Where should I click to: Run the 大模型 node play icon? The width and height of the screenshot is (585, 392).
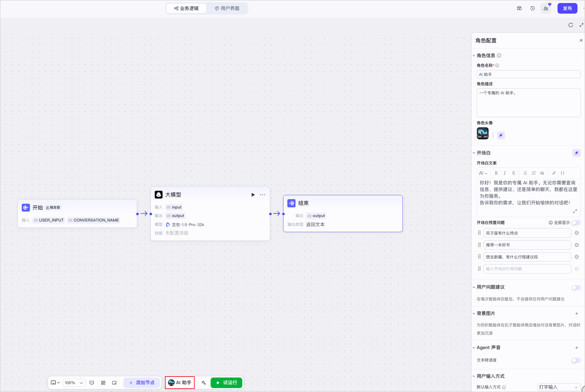[253, 195]
